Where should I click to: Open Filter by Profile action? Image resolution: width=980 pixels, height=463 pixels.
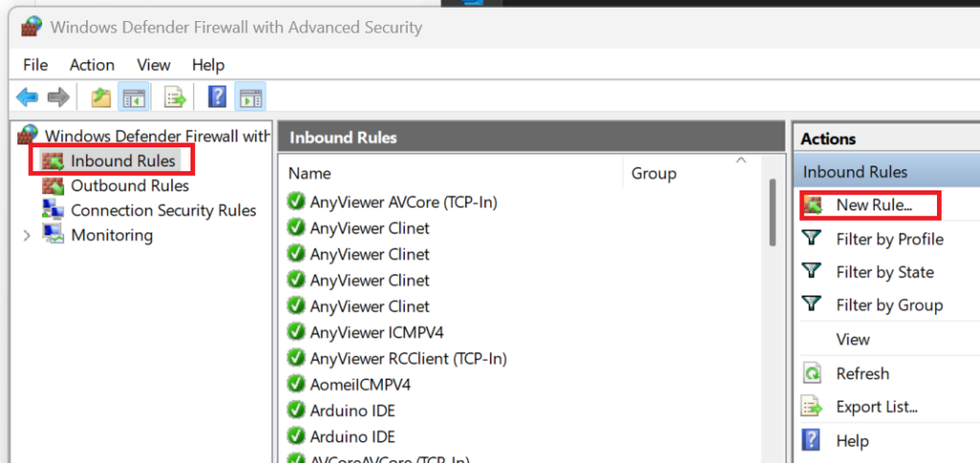coord(889,239)
